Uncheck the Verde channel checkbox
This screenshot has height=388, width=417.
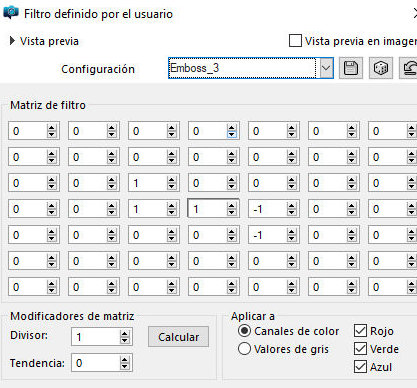[360, 349]
